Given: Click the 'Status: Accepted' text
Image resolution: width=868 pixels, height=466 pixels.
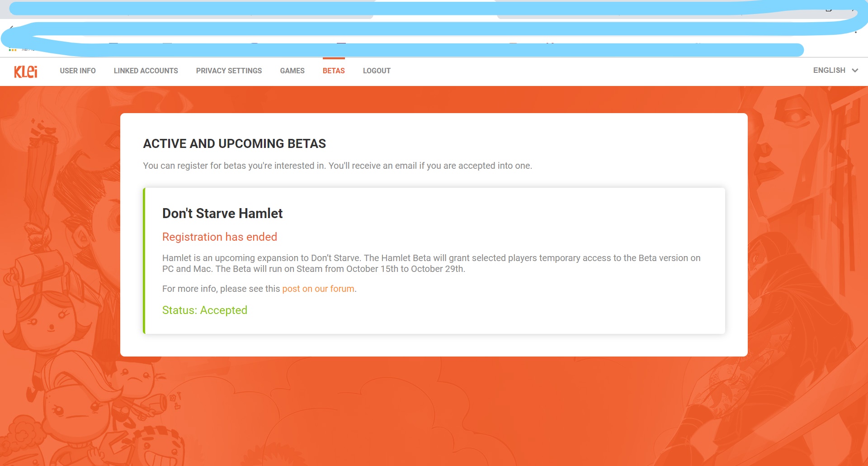Looking at the screenshot, I should [x=205, y=310].
